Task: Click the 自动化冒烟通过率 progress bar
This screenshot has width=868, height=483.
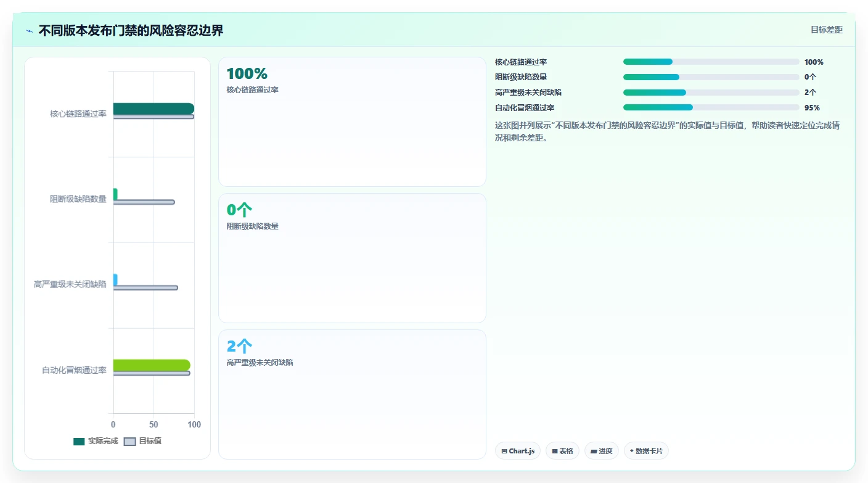Action: click(711, 108)
